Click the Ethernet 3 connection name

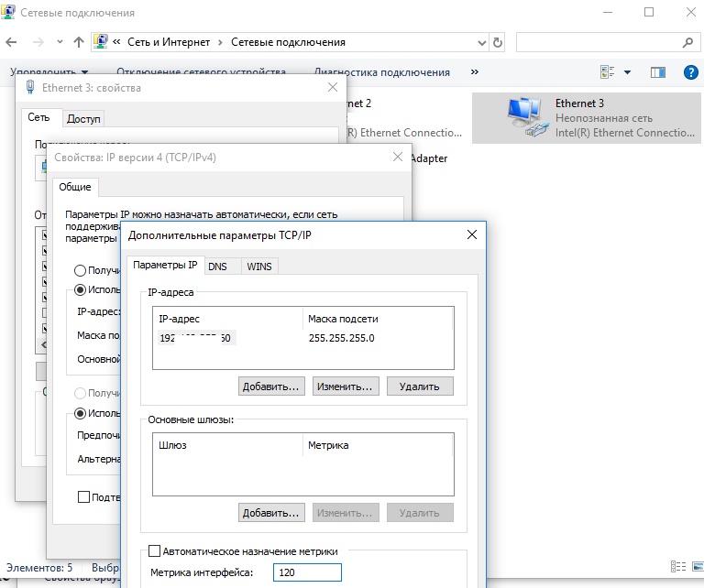(579, 103)
